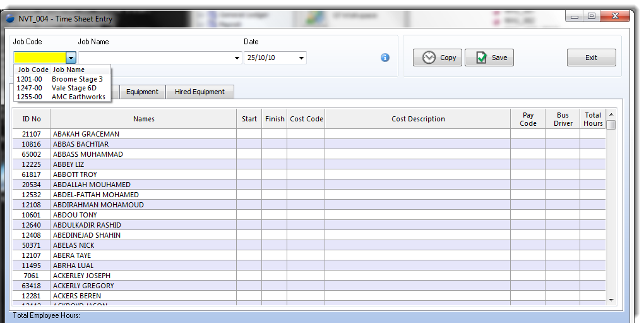
Task: Exit the Time Sheet Entry window
Action: [x=592, y=58]
